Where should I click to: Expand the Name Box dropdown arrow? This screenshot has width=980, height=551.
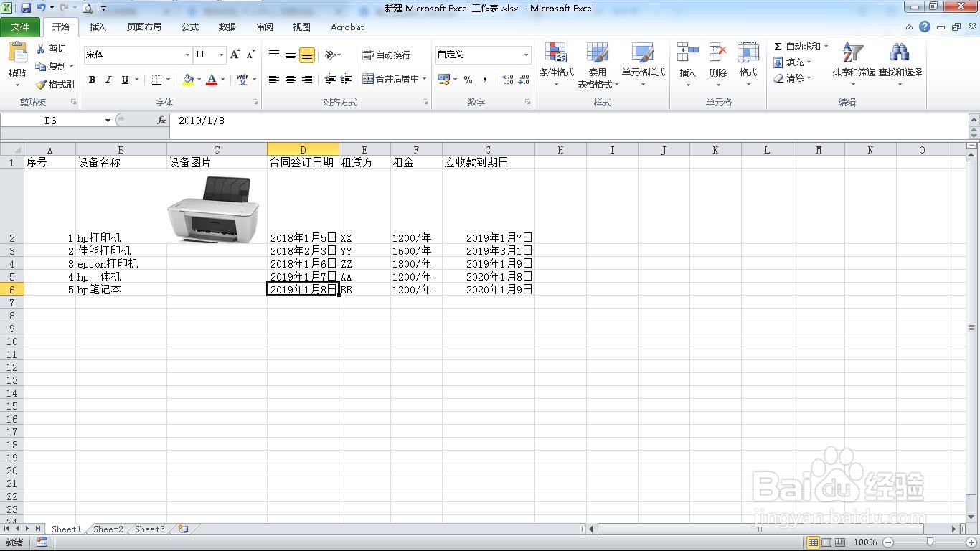[108, 121]
